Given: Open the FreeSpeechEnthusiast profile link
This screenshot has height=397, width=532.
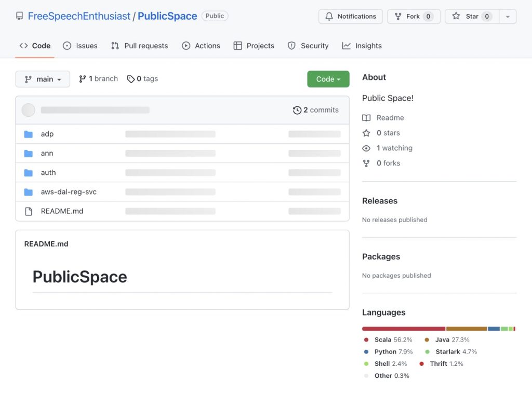Looking at the screenshot, I should (79, 16).
